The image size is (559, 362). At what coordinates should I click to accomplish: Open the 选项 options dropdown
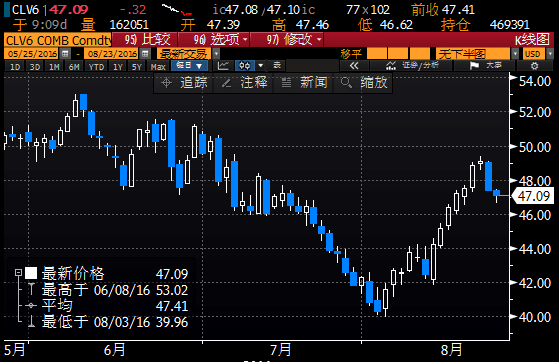pyautogui.click(x=215, y=40)
